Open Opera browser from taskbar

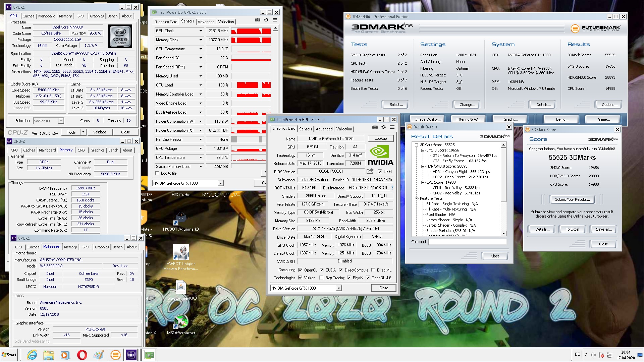[82, 355]
